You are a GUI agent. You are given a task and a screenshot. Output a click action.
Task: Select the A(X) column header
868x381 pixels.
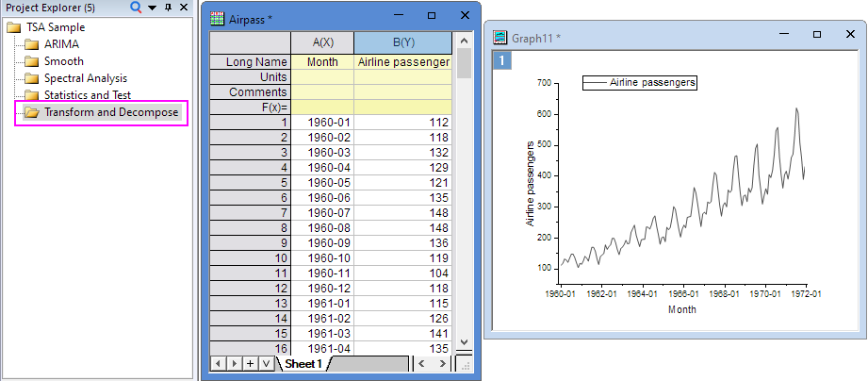[x=322, y=42]
